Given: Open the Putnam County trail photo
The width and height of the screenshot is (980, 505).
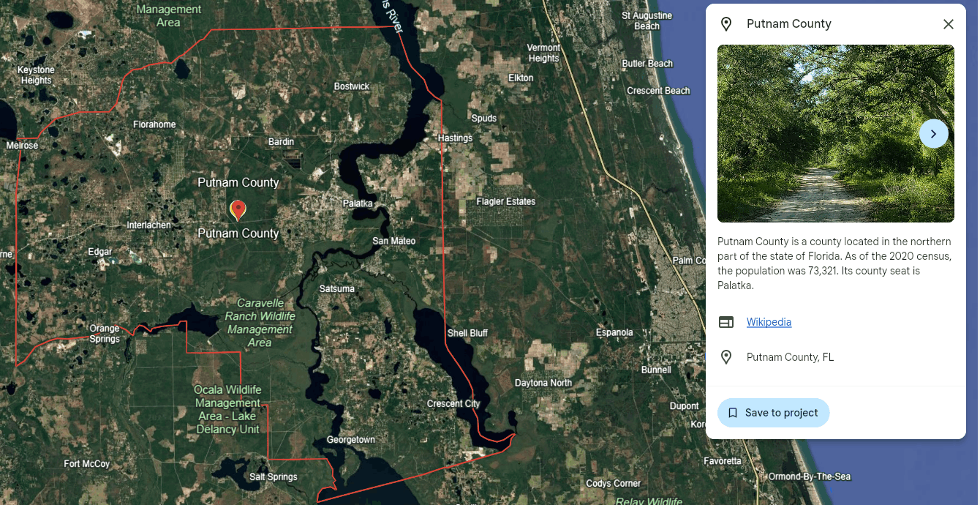Looking at the screenshot, I should [x=835, y=133].
